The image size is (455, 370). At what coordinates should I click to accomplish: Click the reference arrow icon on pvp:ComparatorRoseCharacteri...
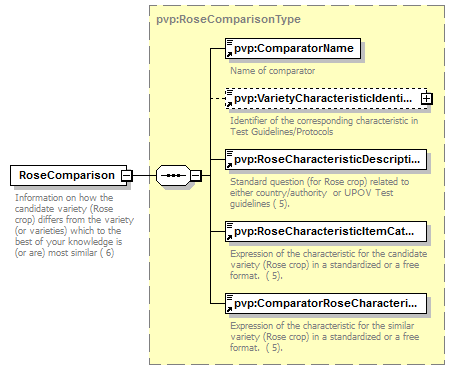click(x=229, y=309)
